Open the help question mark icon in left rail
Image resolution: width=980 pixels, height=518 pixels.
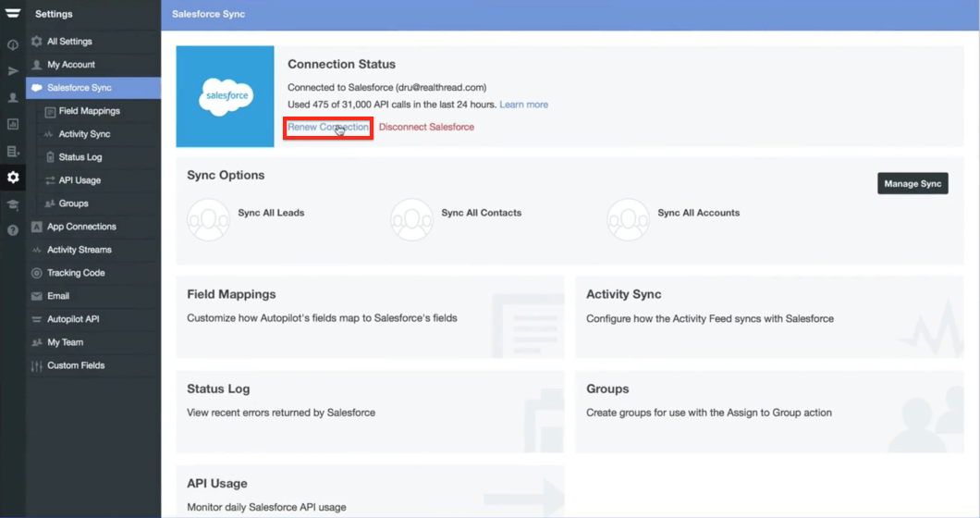[x=13, y=230]
